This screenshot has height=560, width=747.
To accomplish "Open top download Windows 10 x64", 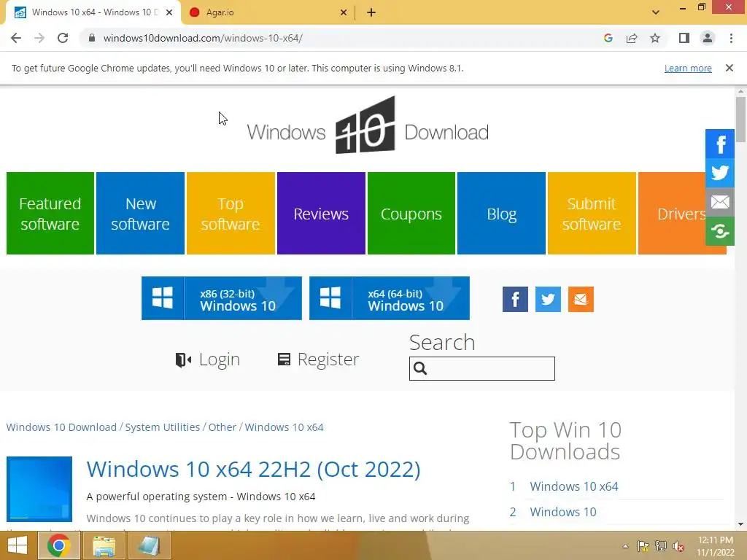I will pos(574,486).
